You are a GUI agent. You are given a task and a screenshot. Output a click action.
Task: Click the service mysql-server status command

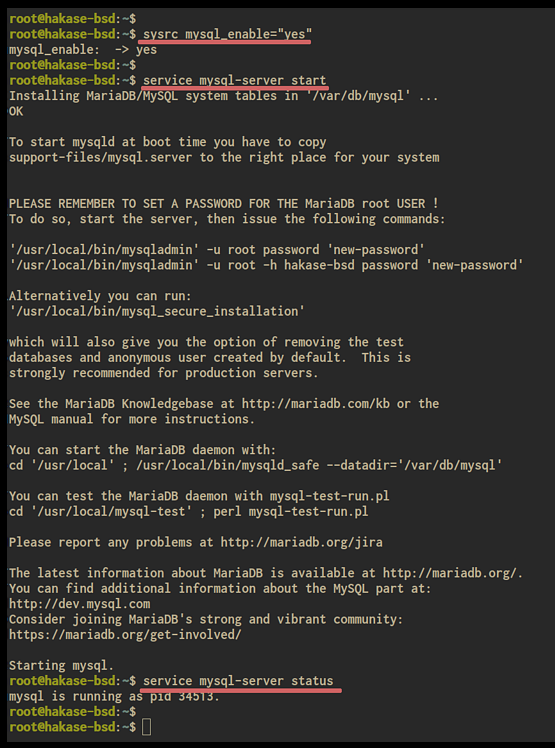click(238, 680)
